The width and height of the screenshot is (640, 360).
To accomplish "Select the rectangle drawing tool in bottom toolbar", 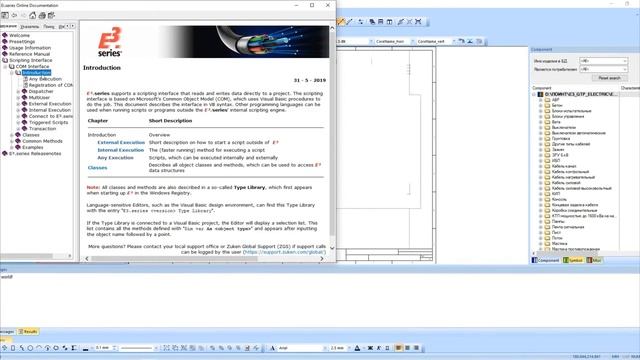I will coord(13,348).
